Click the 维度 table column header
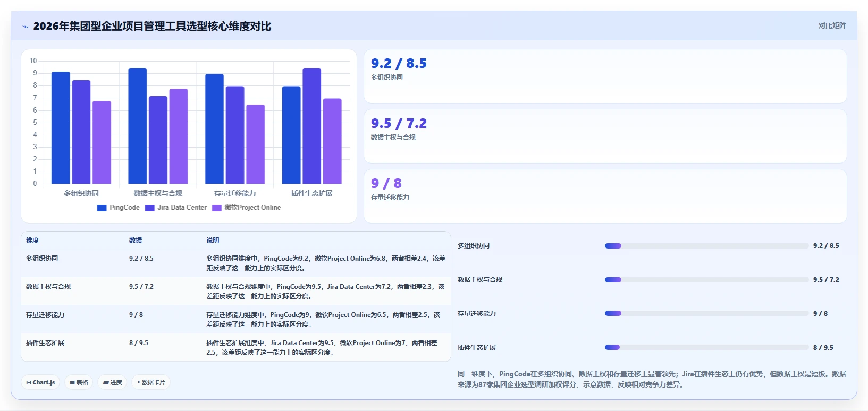The height and width of the screenshot is (411, 868). (32, 241)
